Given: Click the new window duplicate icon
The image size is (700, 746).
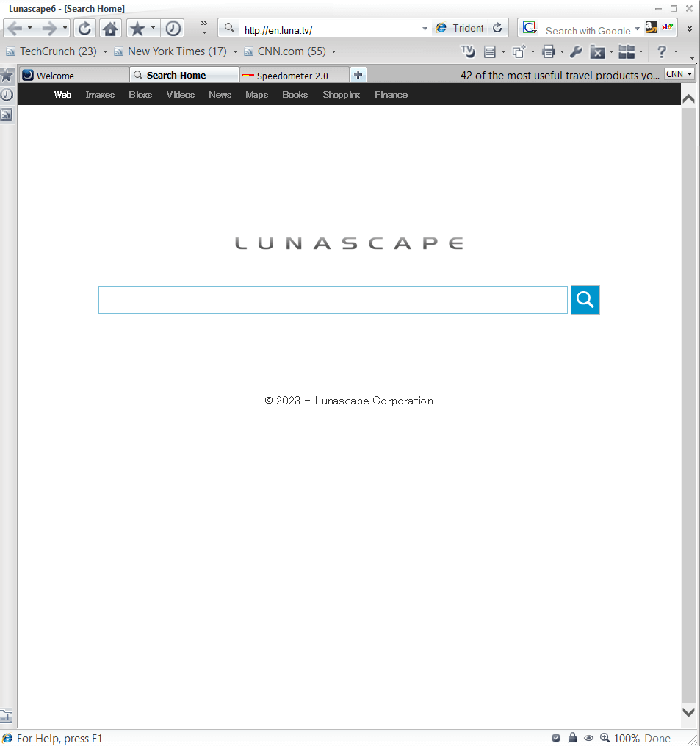Looking at the screenshot, I should pos(519,51).
